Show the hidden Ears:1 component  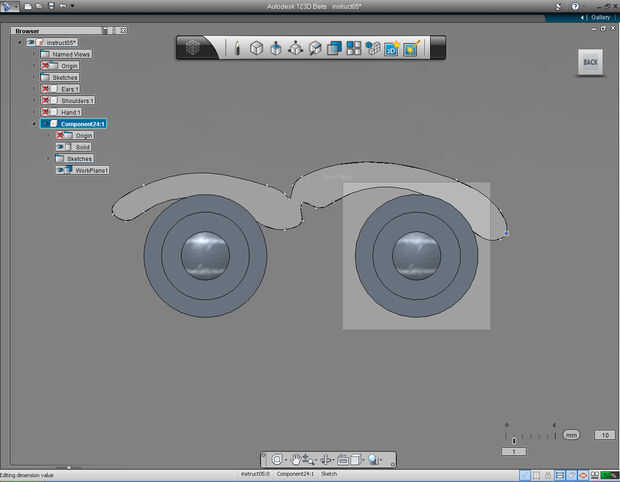[46, 89]
